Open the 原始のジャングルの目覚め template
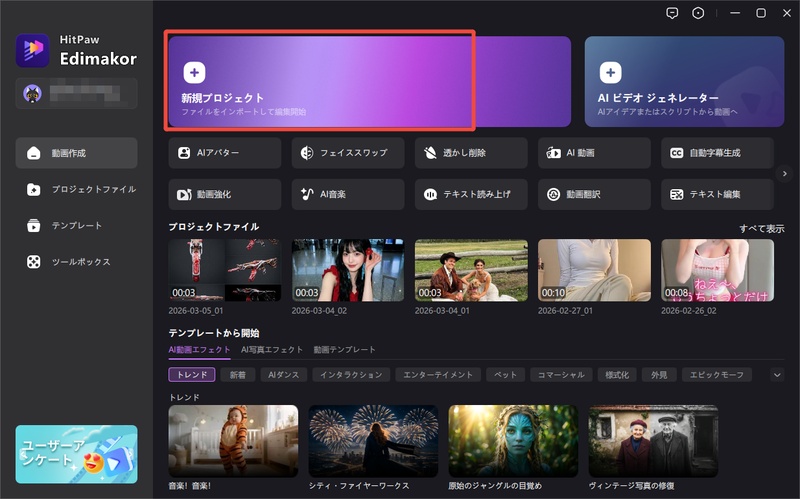Image resolution: width=800 pixels, height=499 pixels. (x=513, y=441)
